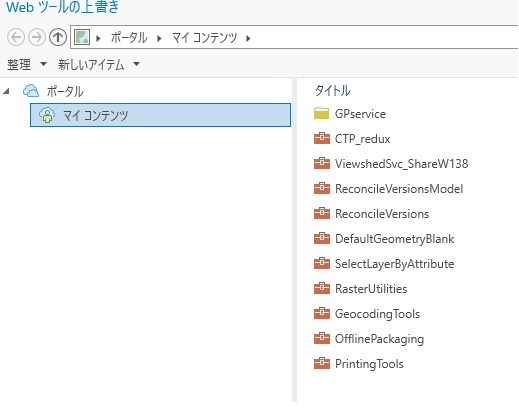Viewport: 519px width, 408px height.
Task: Click the ViewshedSvc_ShareW138 toolbox icon
Action: (x=322, y=163)
